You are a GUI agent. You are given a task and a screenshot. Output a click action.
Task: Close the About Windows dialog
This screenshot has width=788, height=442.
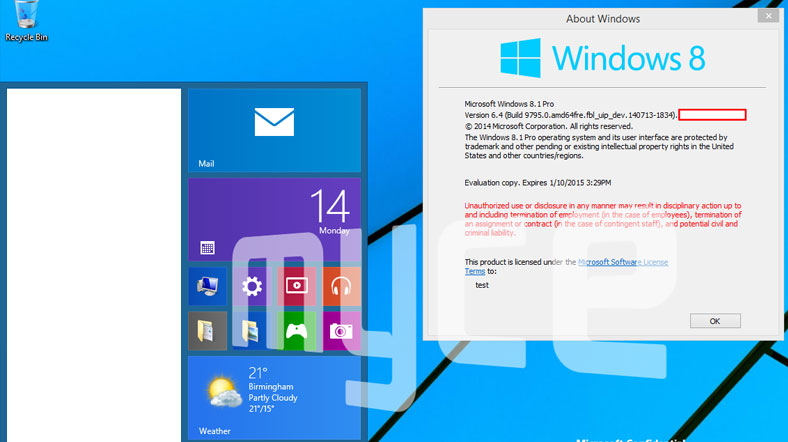coord(768,16)
